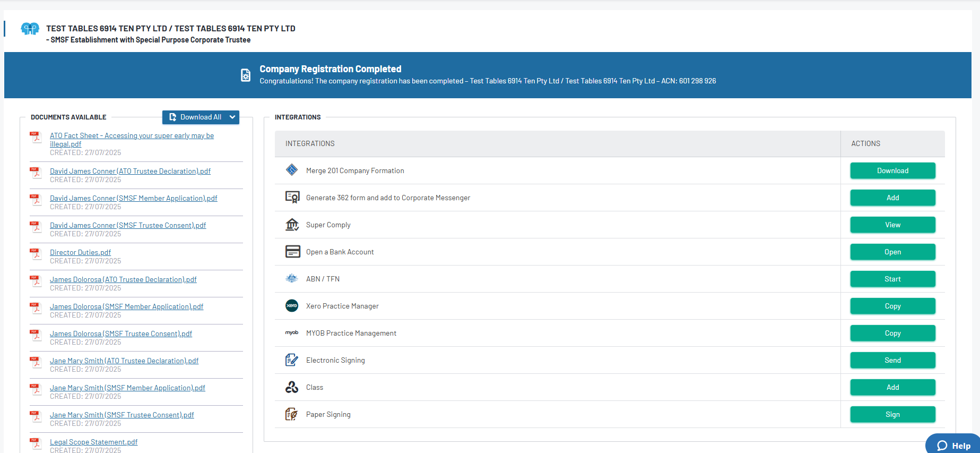Click the Super Comply bank building icon
The height and width of the screenshot is (453, 980).
coord(292,225)
